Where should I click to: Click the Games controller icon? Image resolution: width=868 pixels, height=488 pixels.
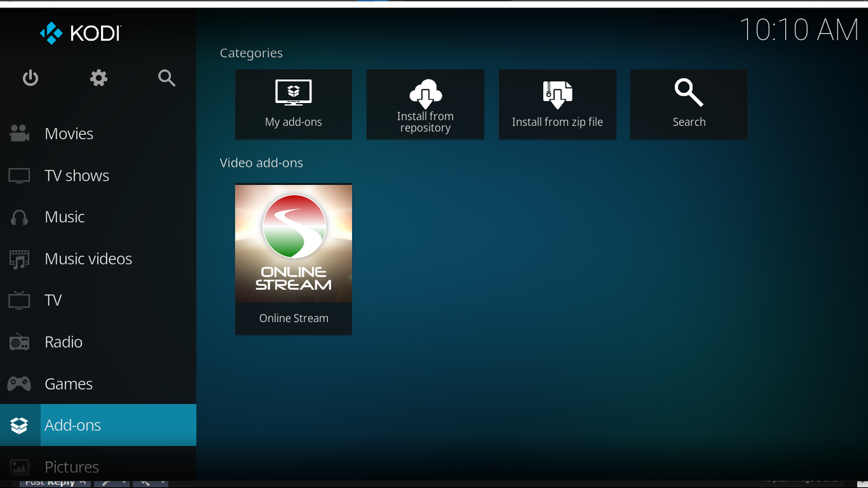[19, 384]
